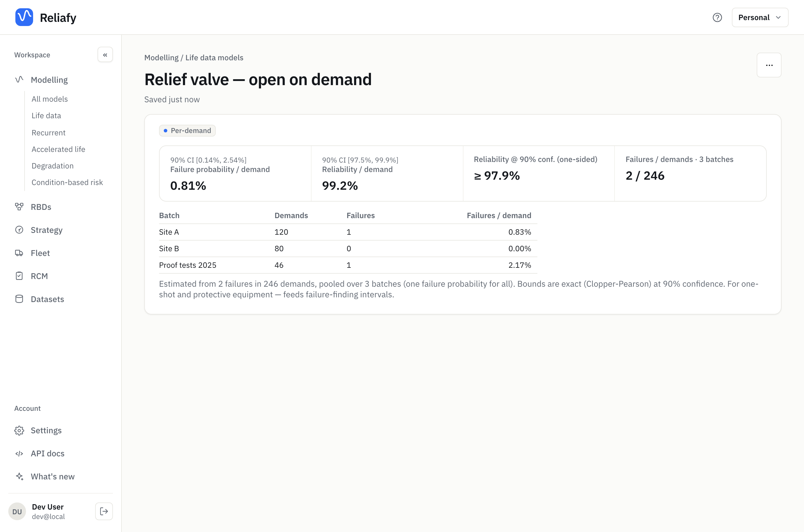Click the 0.81% failure probability value
Viewport: 804px width, 532px height.
[188, 186]
